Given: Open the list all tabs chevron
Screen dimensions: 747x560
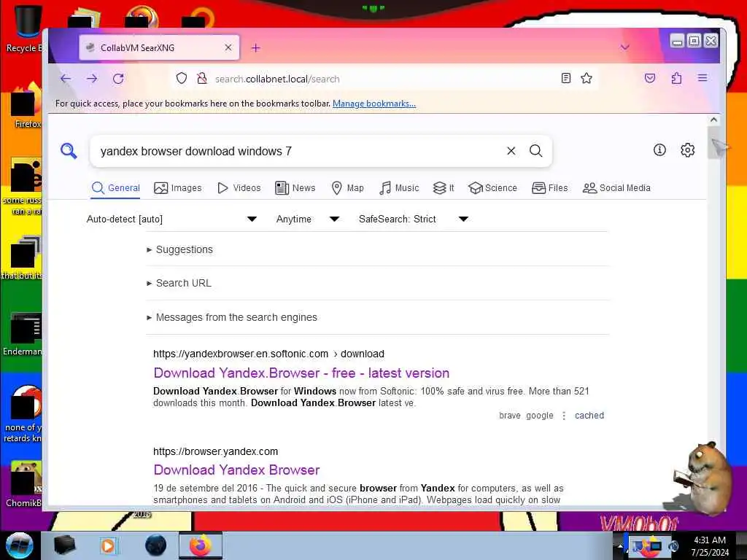Looking at the screenshot, I should 624,47.
